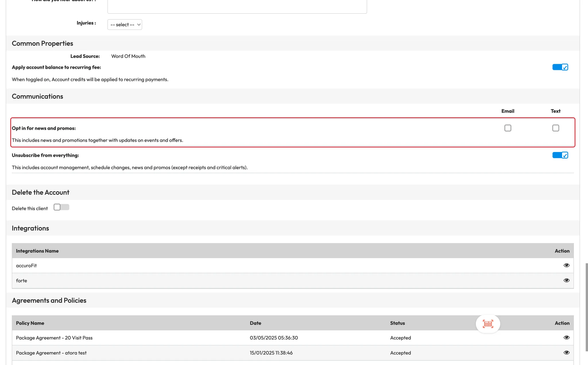
Task: Click the Status column header
Action: (x=397, y=323)
